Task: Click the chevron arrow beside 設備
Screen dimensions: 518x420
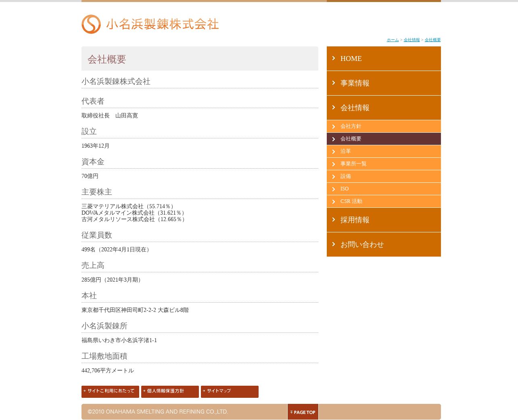Action: (x=334, y=177)
